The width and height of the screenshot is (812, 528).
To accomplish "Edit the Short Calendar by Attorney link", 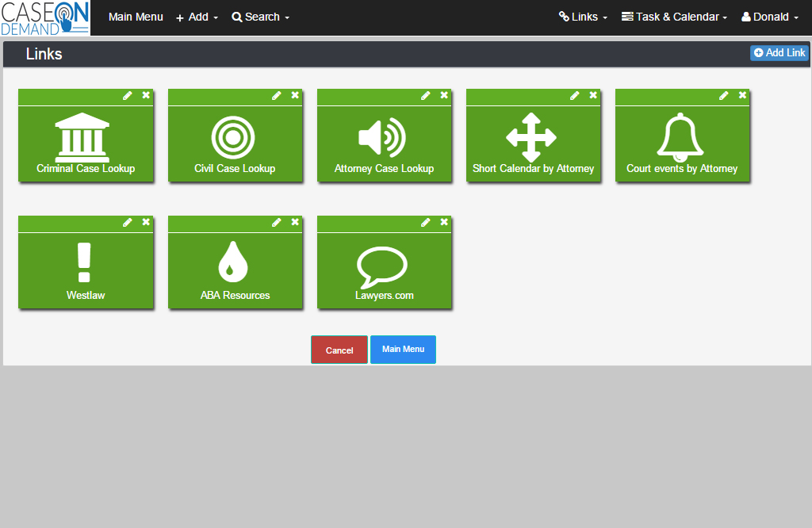I will pyautogui.click(x=575, y=95).
